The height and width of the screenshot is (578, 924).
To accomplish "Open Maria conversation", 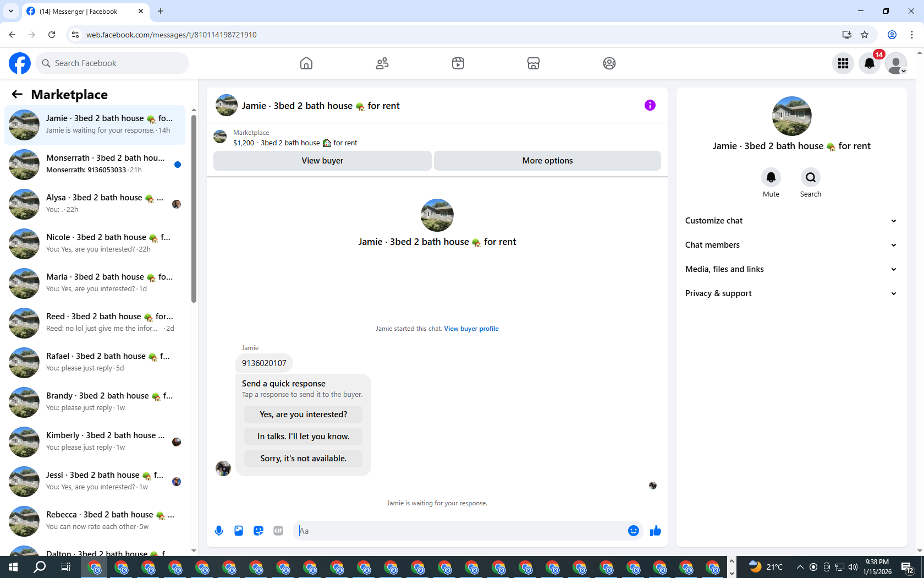I will [x=95, y=283].
